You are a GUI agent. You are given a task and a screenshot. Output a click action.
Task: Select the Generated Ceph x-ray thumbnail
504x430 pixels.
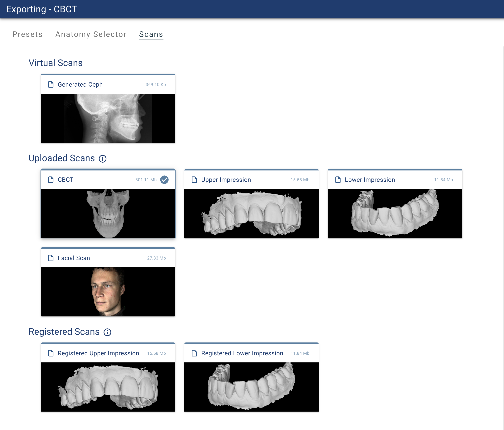tap(108, 118)
